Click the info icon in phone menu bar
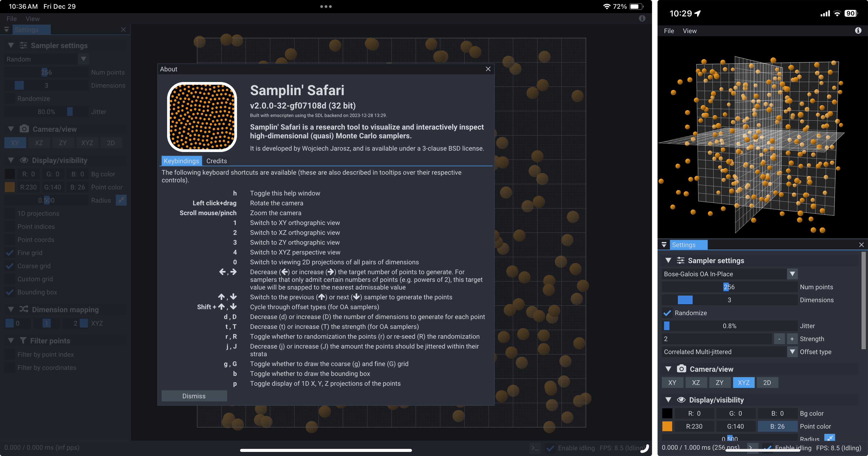Viewport: 868px width, 456px height. pyautogui.click(x=858, y=31)
